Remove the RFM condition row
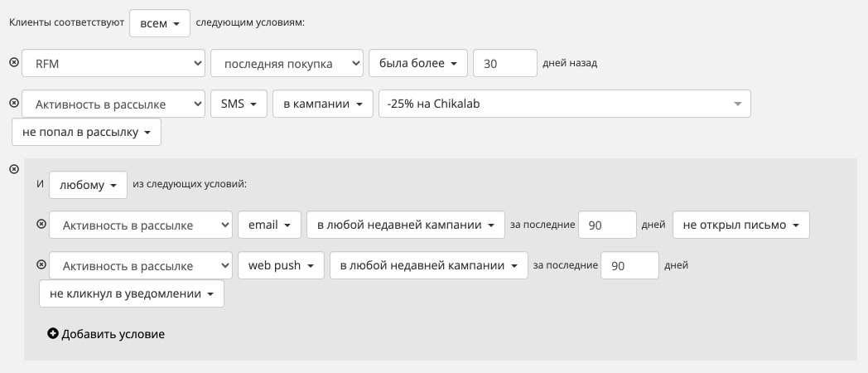 (x=13, y=63)
